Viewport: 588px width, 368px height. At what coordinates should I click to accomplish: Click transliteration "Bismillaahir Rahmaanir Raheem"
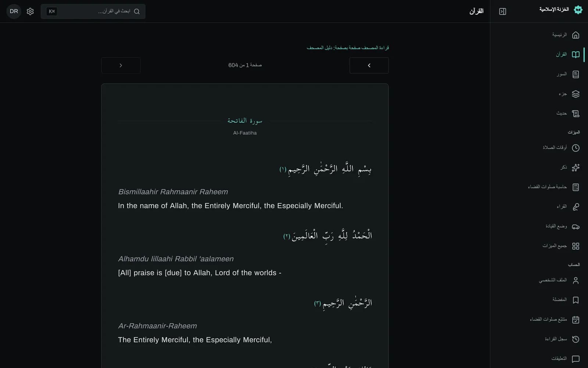[x=173, y=192]
